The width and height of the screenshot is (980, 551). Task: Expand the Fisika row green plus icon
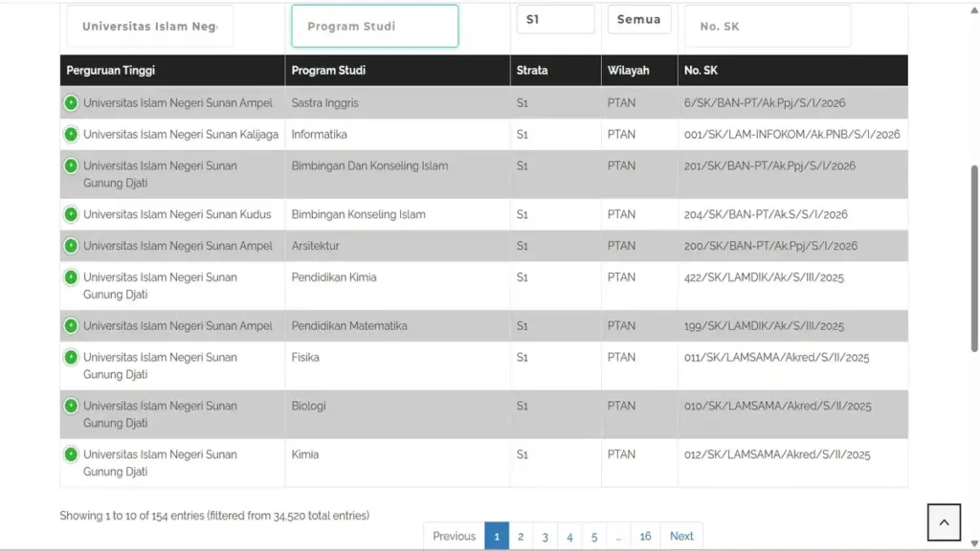tap(71, 358)
